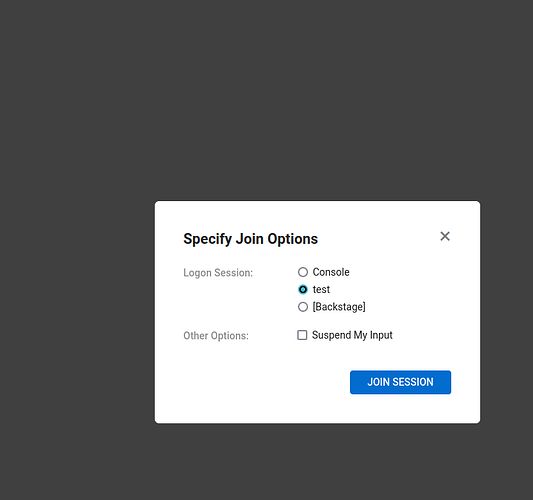Image resolution: width=533 pixels, height=500 pixels.
Task: Click the Other Options field label
Action: click(x=216, y=336)
